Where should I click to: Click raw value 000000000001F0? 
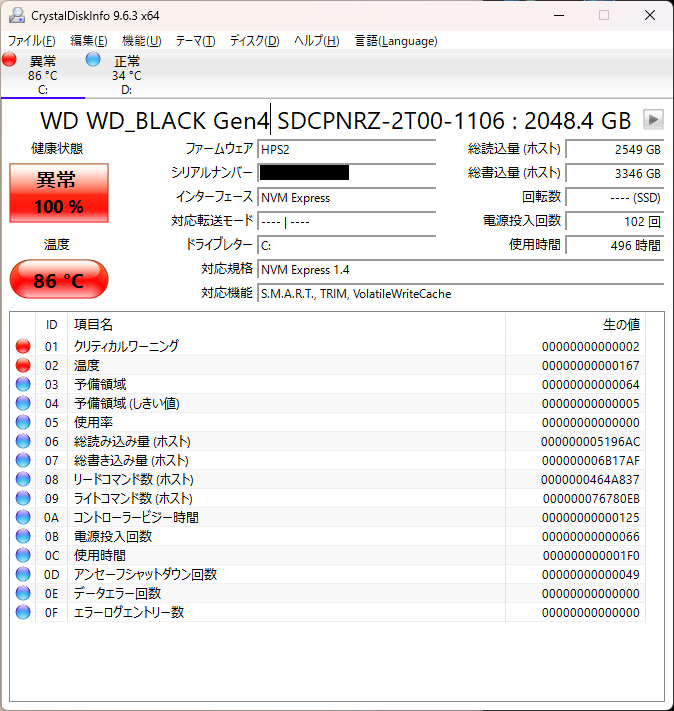click(x=591, y=555)
